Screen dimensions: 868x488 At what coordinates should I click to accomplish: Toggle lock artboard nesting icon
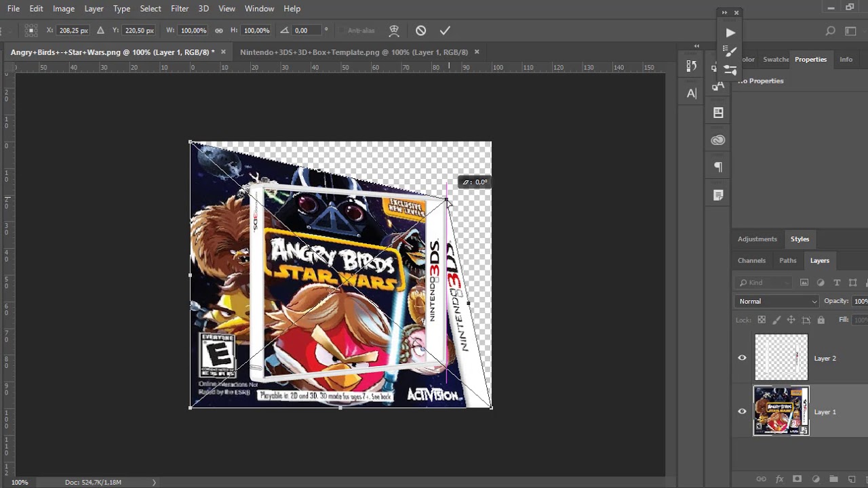click(x=806, y=320)
